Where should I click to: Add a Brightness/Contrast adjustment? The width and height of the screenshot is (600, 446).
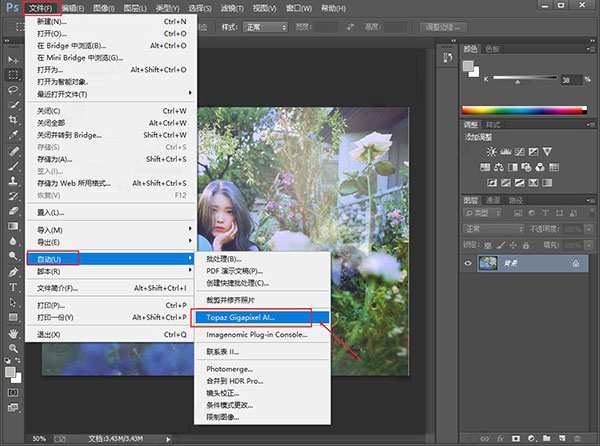(x=491, y=151)
